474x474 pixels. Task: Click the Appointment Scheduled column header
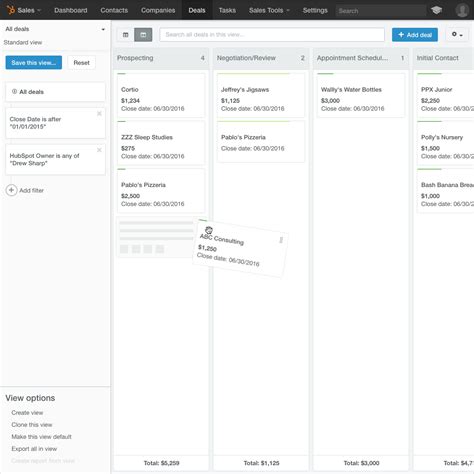pyautogui.click(x=361, y=58)
